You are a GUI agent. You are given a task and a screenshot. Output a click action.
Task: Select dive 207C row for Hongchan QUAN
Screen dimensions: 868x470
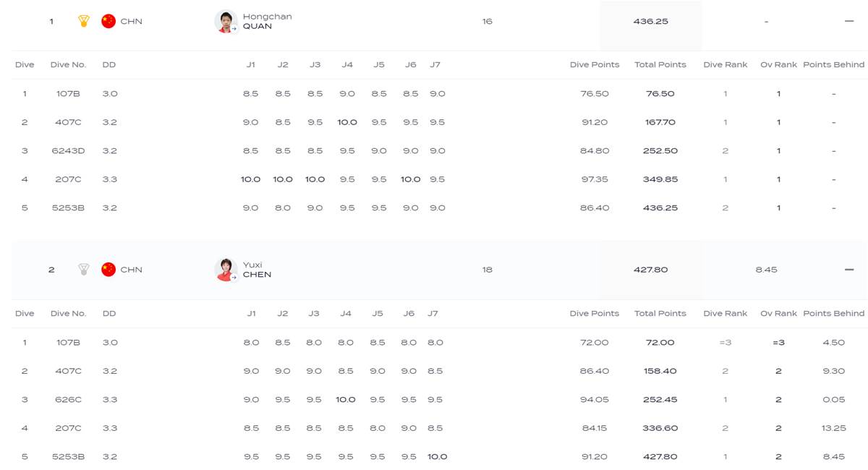[x=440, y=179]
